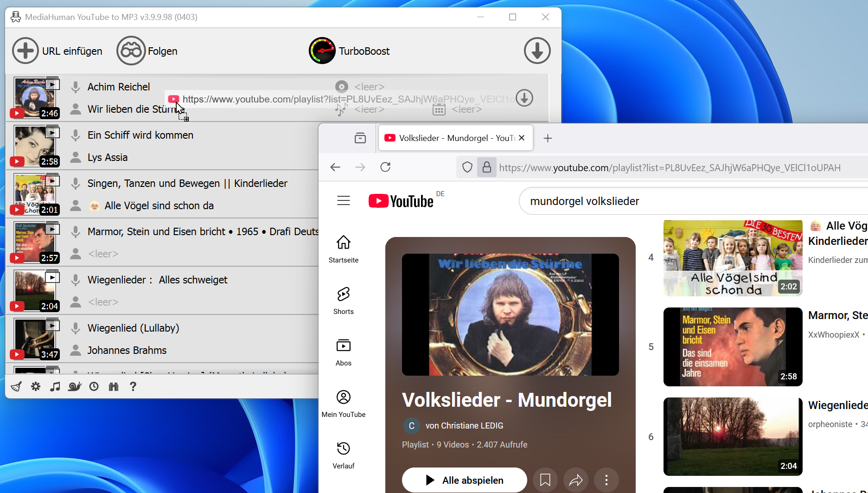Click the padlock site info icon

click(486, 167)
